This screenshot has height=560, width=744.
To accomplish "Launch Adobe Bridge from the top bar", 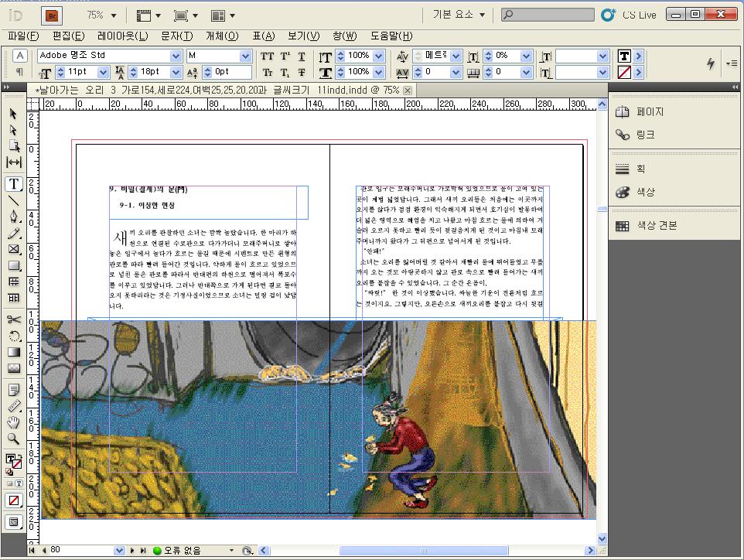I will pyautogui.click(x=53, y=15).
